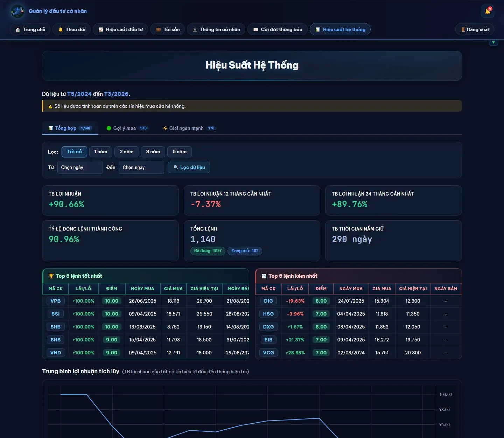The height and width of the screenshot is (438, 504).
Task: Open the Theo dõi watchlist page
Action: (x=72, y=29)
